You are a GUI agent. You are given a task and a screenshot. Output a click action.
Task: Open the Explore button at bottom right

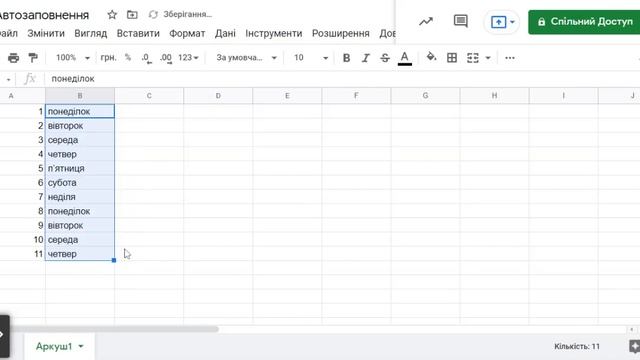click(x=634, y=347)
